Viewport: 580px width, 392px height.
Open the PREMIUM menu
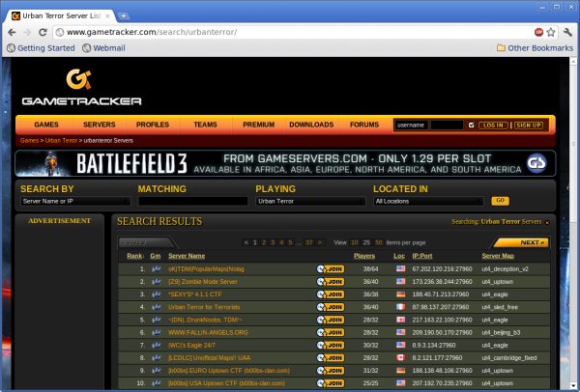coord(258,125)
